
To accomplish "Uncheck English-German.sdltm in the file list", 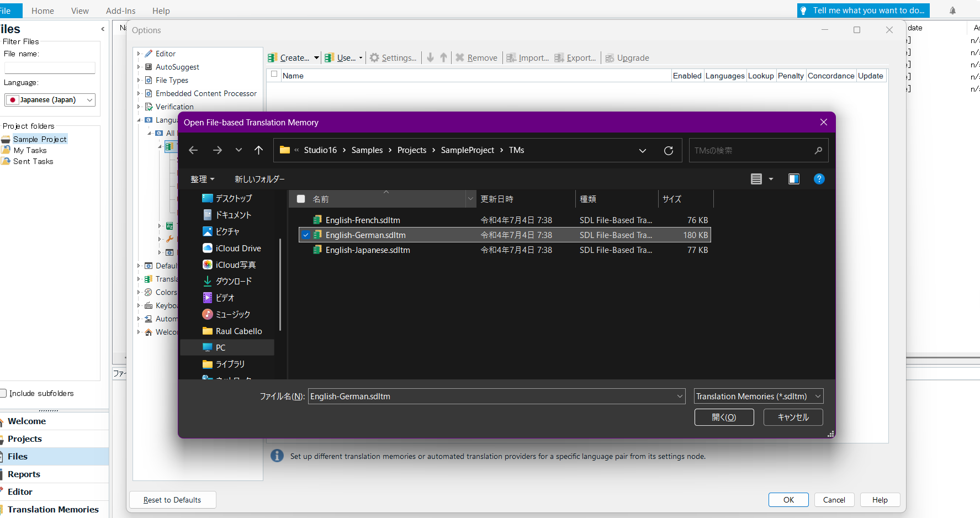I will point(306,235).
